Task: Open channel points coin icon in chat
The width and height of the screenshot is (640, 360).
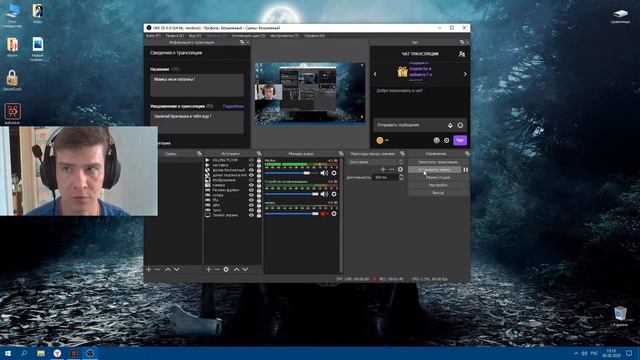Action: click(380, 140)
